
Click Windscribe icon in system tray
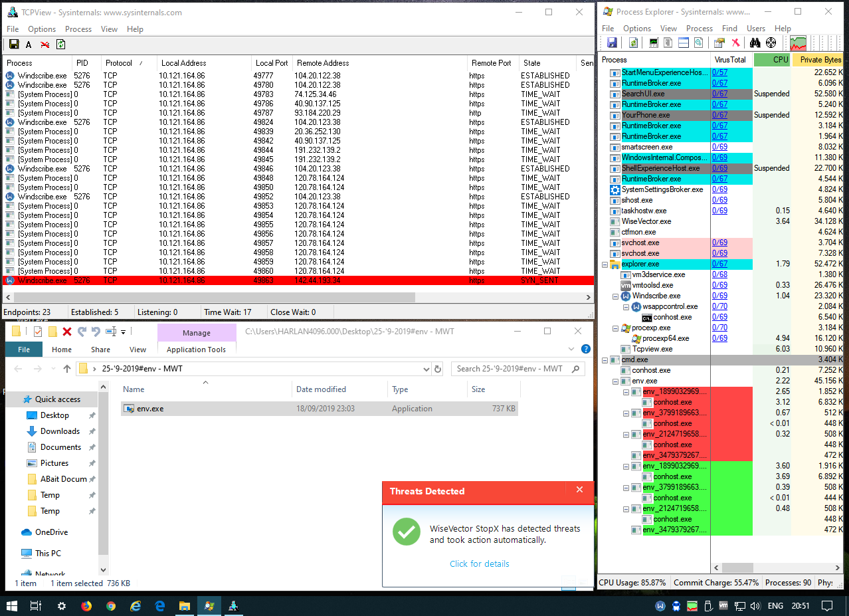click(x=661, y=606)
